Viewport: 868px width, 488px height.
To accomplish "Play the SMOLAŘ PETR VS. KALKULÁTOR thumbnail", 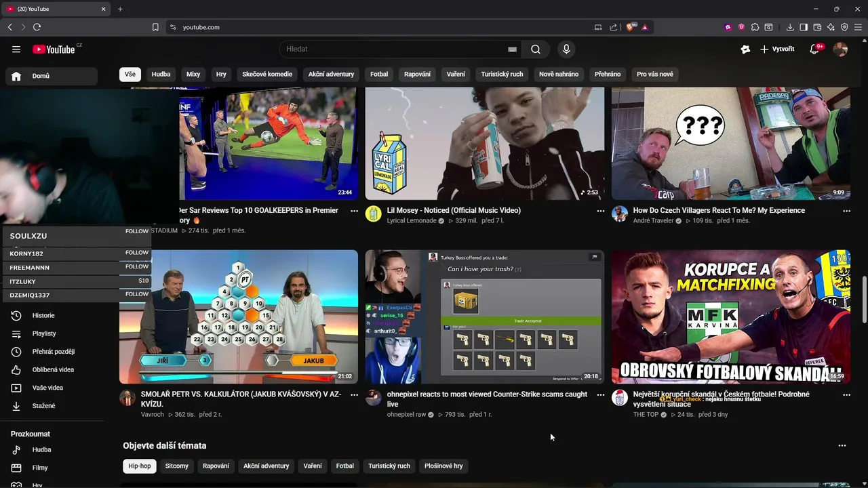I will click(239, 317).
